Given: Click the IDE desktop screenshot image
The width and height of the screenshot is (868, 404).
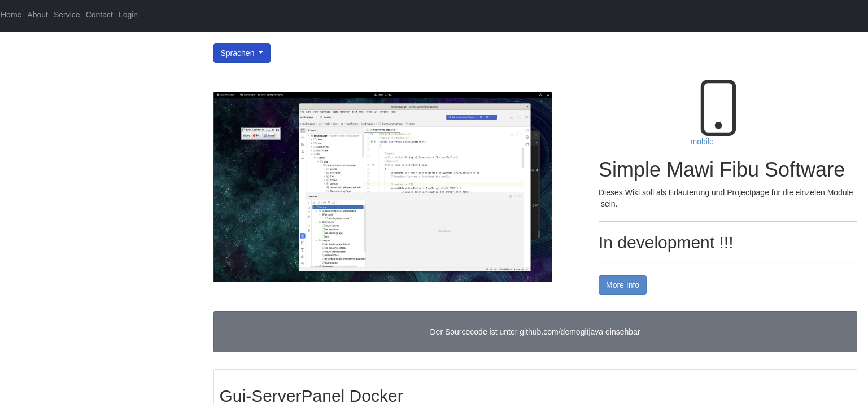Looking at the screenshot, I should tap(382, 187).
